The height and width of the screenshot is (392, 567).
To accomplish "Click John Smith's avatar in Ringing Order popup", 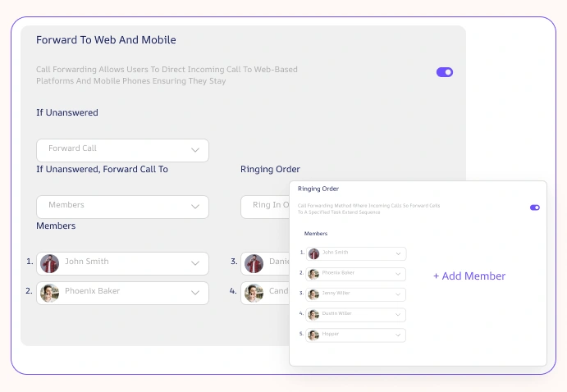I will click(313, 253).
